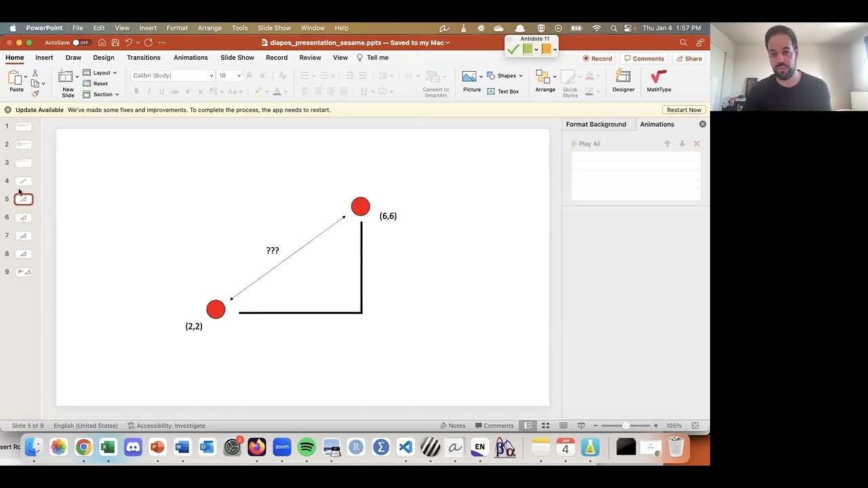Toggle AutoSave switch on
This screenshot has height=488, width=868.
click(81, 43)
